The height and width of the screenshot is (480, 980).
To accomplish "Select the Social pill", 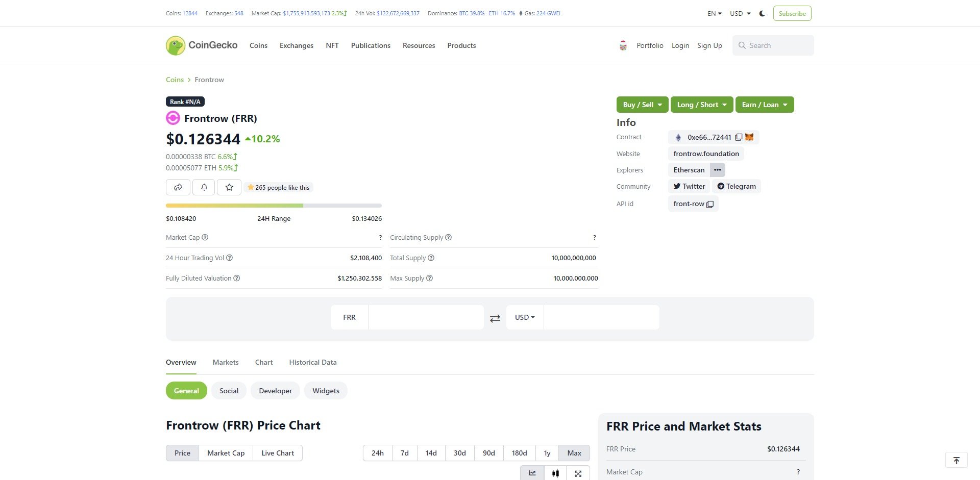I will pyautogui.click(x=229, y=391).
